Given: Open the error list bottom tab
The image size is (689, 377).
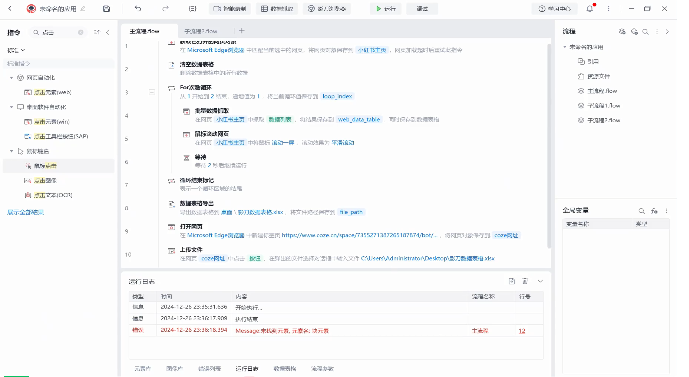Looking at the screenshot, I should click(210, 369).
